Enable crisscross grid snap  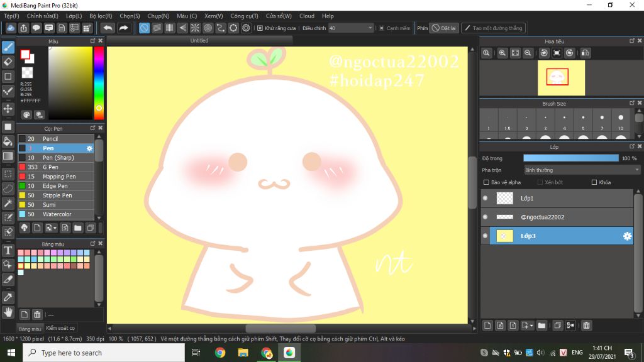pyautogui.click(x=170, y=28)
